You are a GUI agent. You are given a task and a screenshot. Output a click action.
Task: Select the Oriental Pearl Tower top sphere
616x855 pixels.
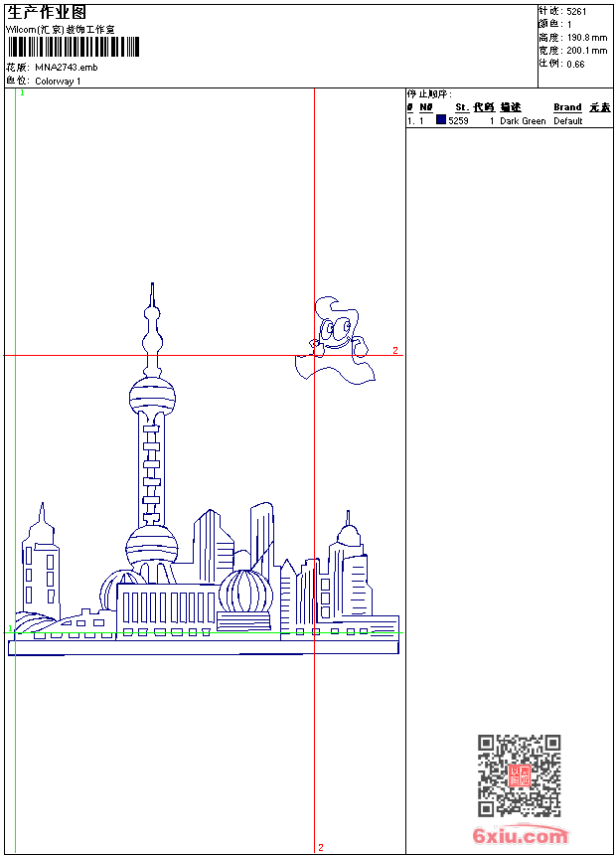[152, 399]
